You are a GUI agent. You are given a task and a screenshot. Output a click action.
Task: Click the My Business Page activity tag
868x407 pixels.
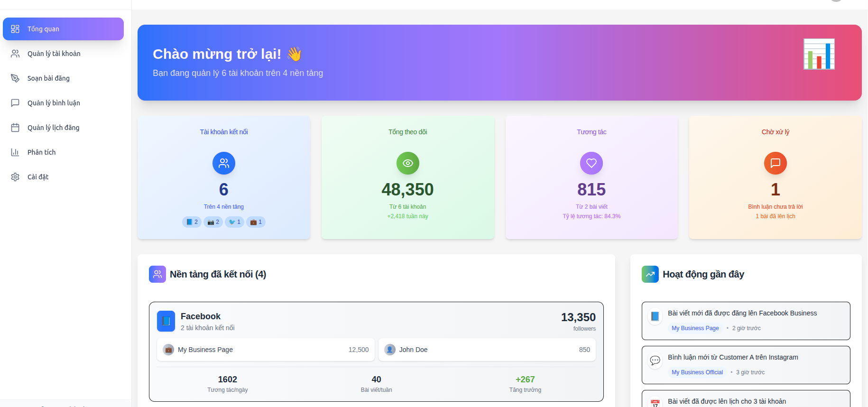pyautogui.click(x=695, y=328)
